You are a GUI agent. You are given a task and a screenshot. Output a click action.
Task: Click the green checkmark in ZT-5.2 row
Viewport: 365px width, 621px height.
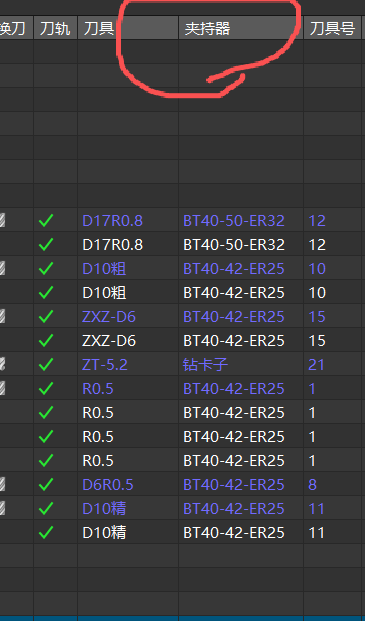coord(46,364)
